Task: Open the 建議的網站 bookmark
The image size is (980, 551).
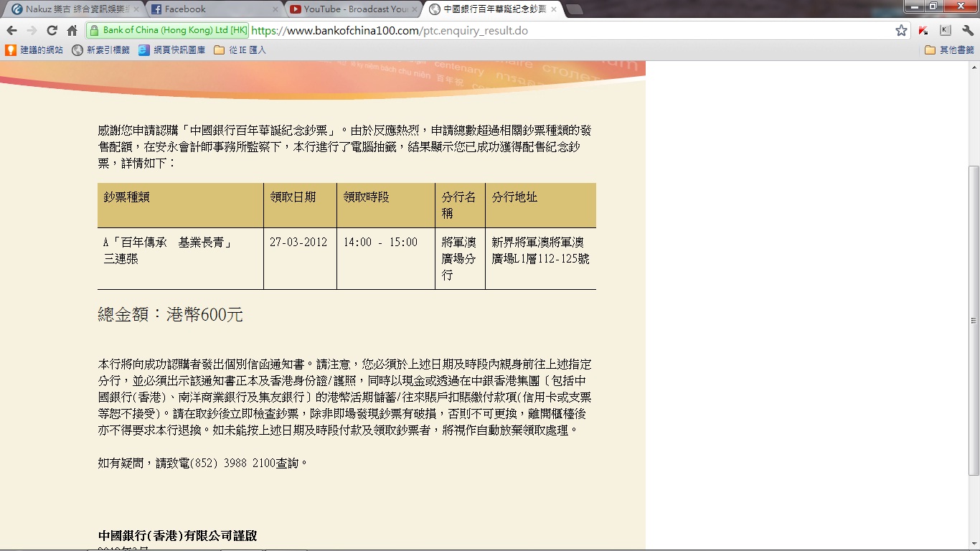Action: (34, 50)
